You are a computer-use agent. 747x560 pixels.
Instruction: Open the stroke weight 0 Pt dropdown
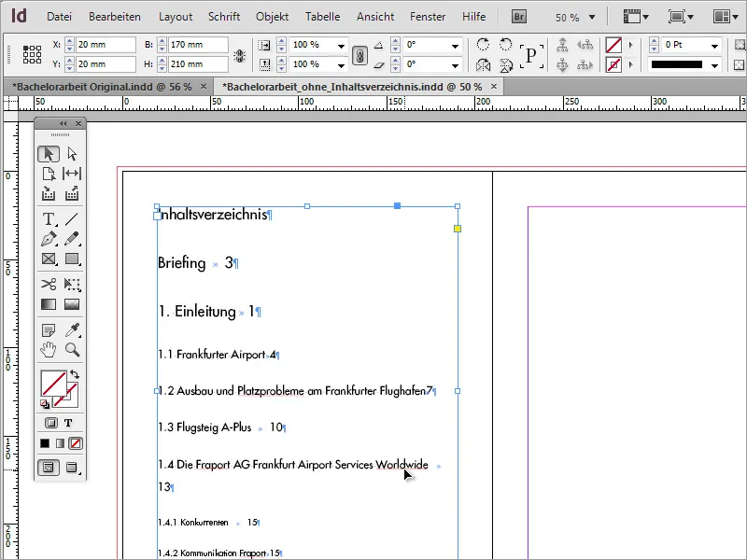pyautogui.click(x=714, y=46)
